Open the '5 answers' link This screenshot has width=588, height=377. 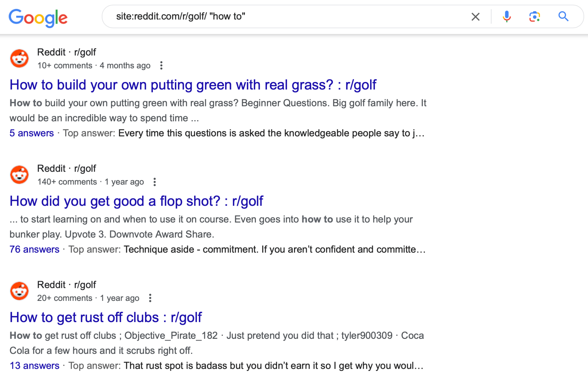coord(32,133)
